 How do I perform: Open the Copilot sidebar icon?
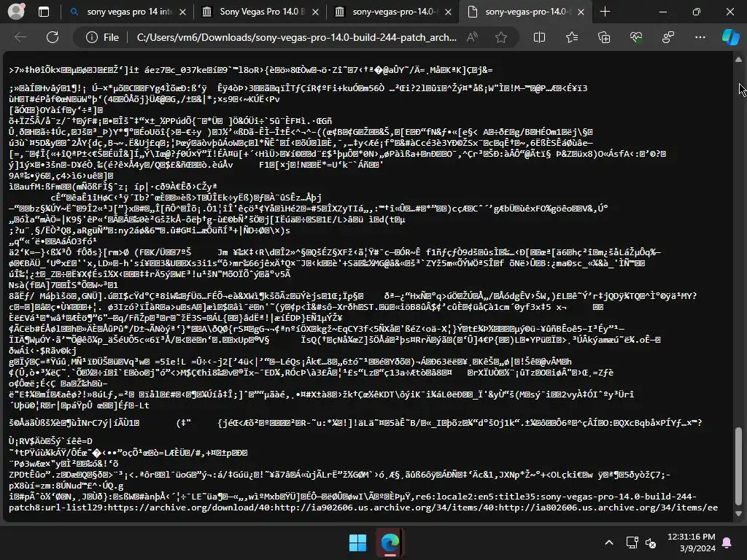730,37
